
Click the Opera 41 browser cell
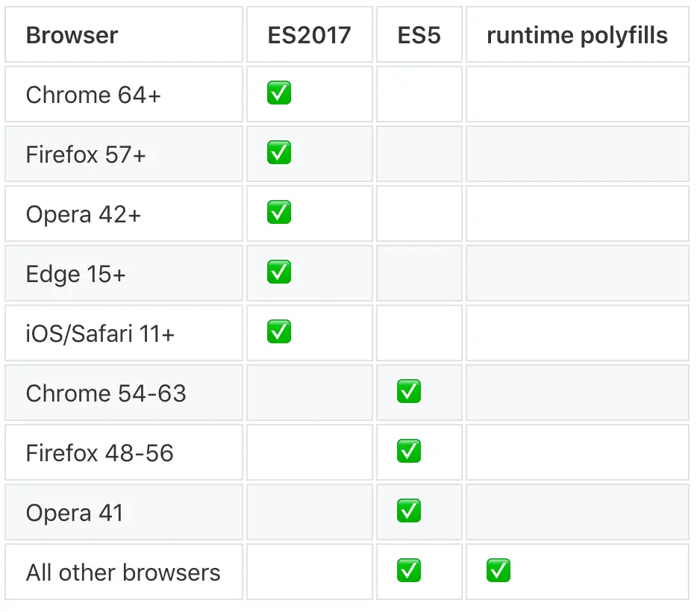tap(75, 513)
